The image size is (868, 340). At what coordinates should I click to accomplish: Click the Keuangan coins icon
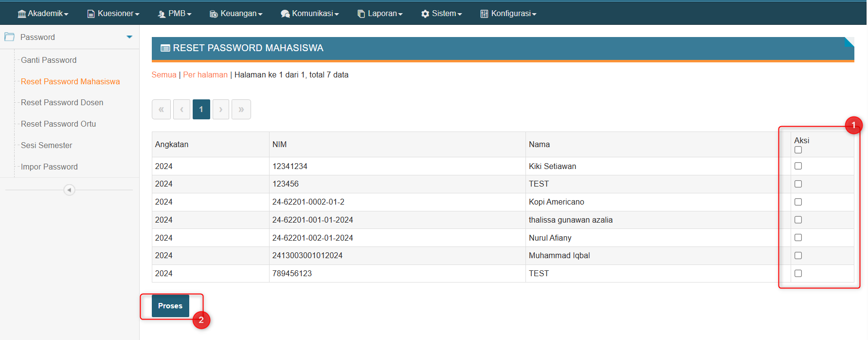coord(213,14)
